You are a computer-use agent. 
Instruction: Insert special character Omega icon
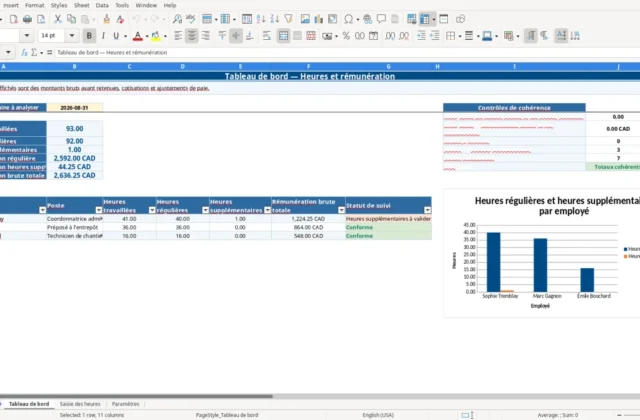pos(348,19)
